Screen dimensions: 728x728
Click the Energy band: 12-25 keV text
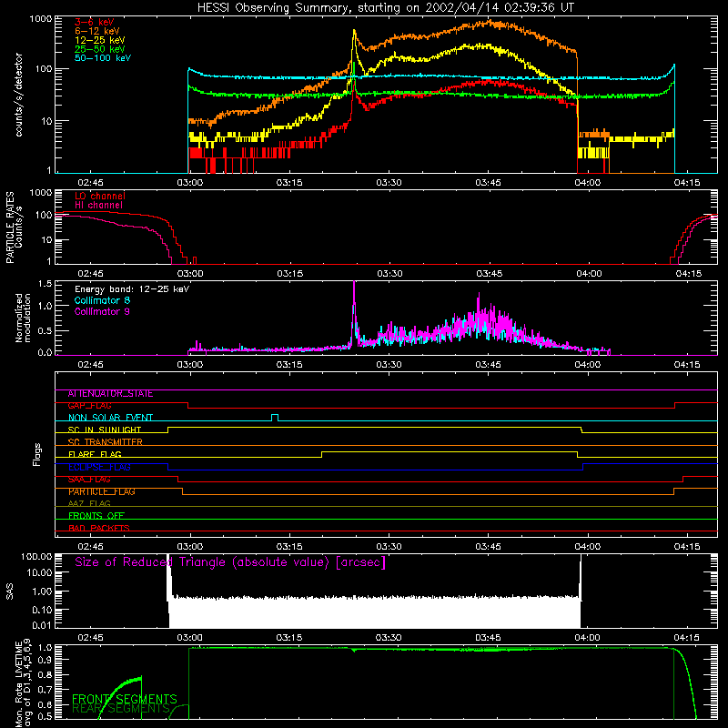pos(132,289)
